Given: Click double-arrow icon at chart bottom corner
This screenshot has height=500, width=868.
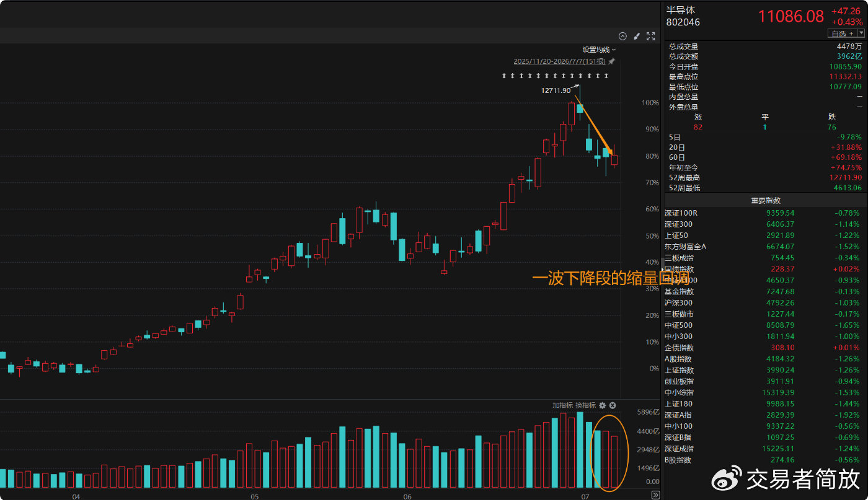Looking at the screenshot, I should (655, 494).
